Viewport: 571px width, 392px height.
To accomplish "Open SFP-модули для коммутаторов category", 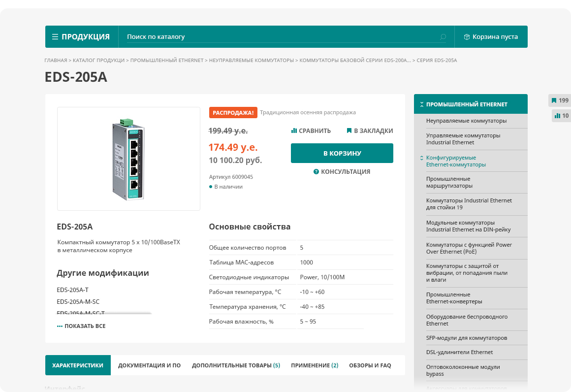I will [467, 338].
